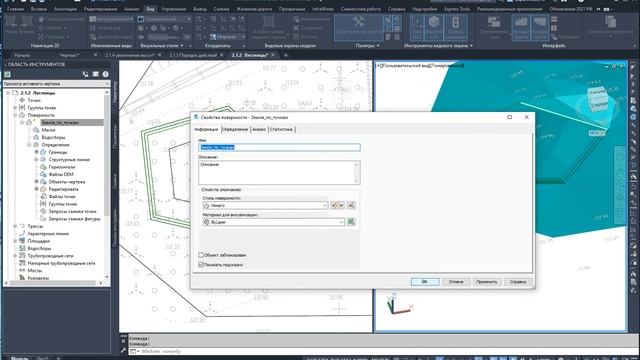This screenshot has width=640, height=360.
Task: Toggle the show tooltips checkbox
Action: coord(201,265)
